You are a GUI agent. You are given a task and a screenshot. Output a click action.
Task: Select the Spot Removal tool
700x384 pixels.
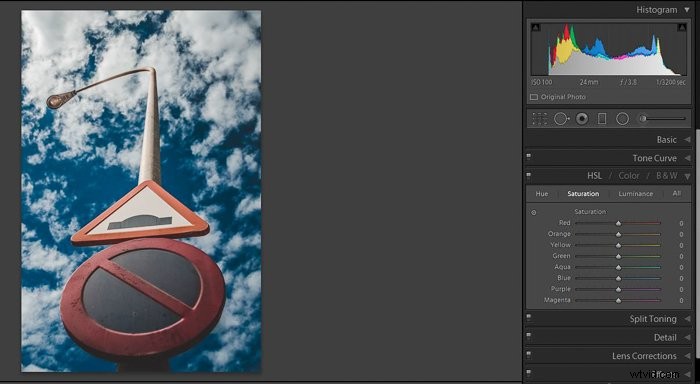tap(561, 119)
